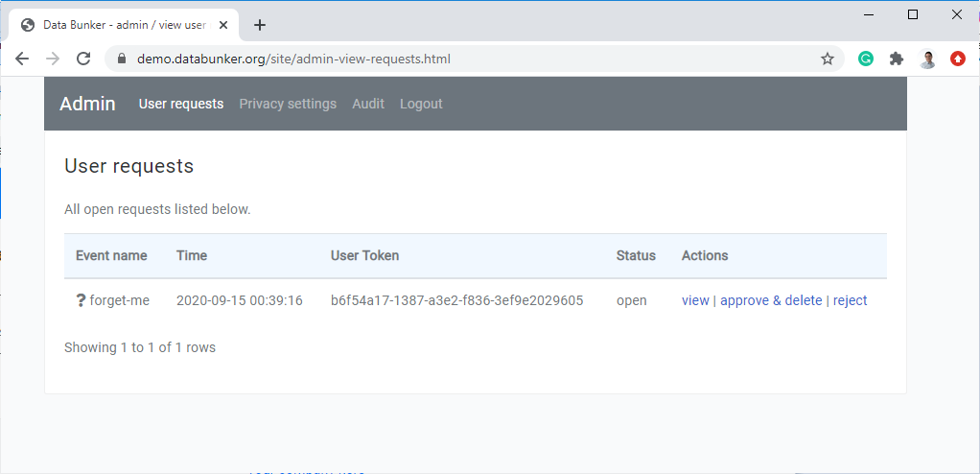Open a new tab with plus button
980x474 pixels.
tap(260, 25)
